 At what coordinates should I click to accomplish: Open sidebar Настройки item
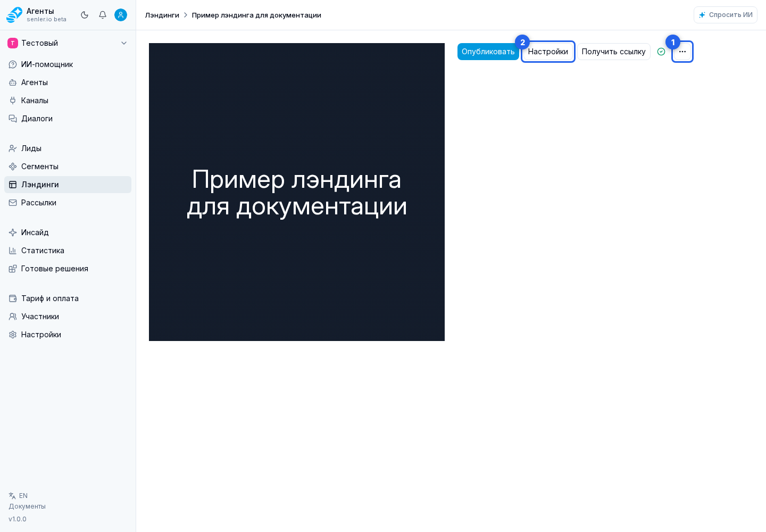pos(68,335)
